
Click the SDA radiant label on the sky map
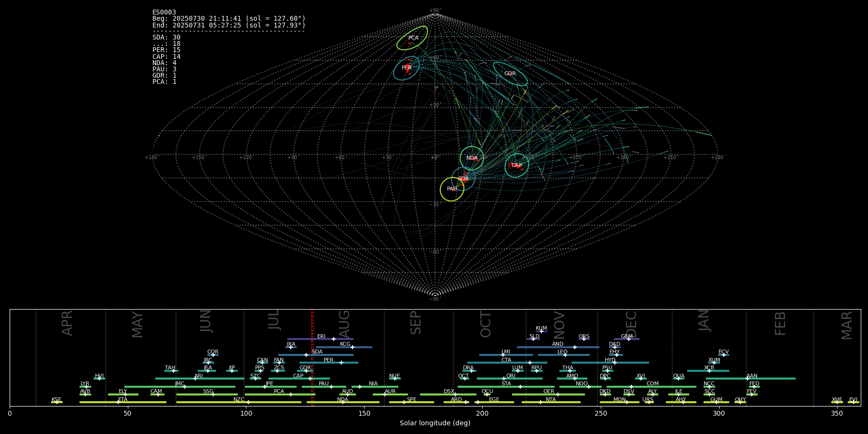pos(463,179)
